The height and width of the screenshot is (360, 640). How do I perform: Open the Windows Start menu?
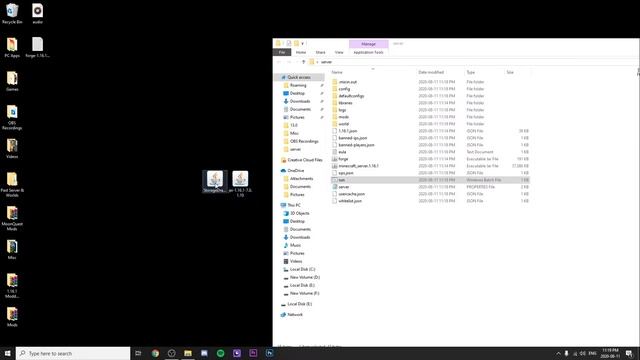[7, 353]
